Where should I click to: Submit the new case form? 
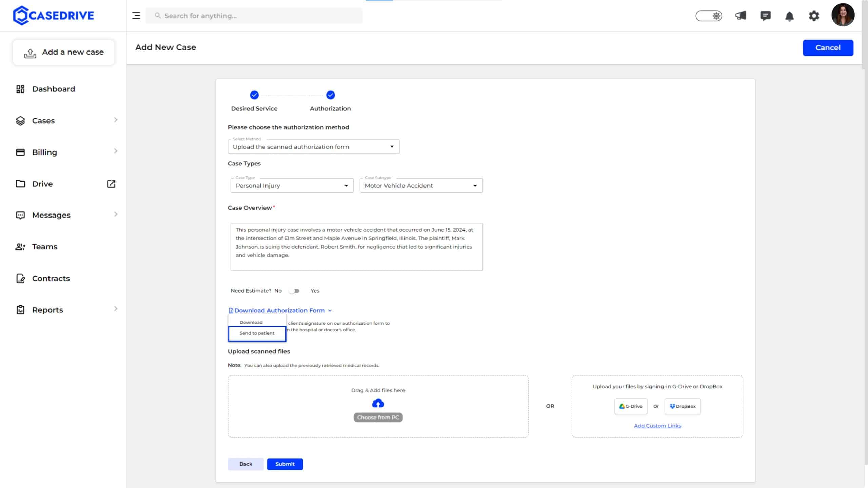(285, 464)
